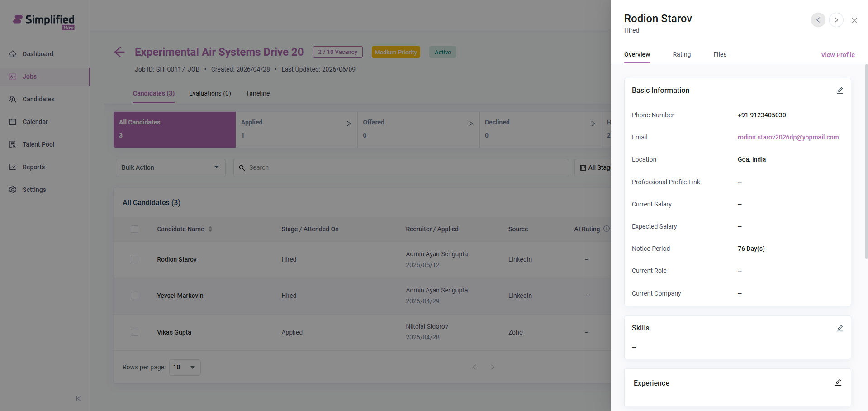This screenshot has width=868, height=411.
Task: Click the candidate search field
Action: pos(401,167)
